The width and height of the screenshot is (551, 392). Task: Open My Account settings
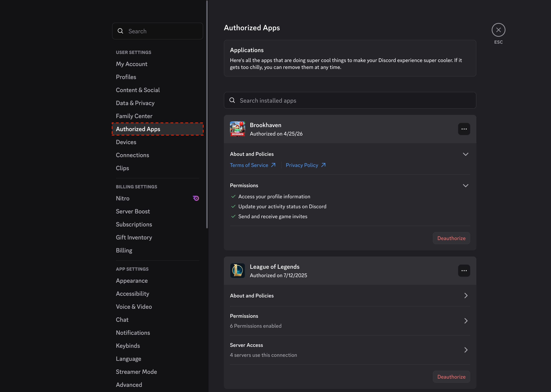[157, 64]
